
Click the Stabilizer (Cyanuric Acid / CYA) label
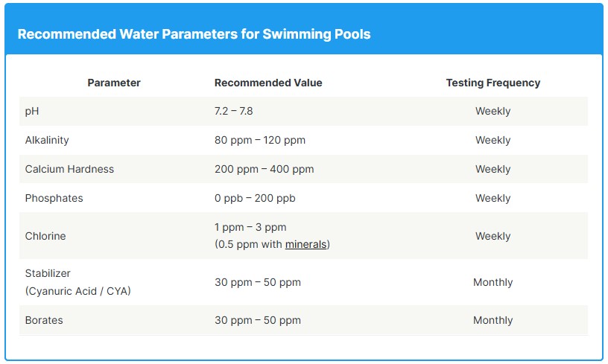click(x=77, y=282)
